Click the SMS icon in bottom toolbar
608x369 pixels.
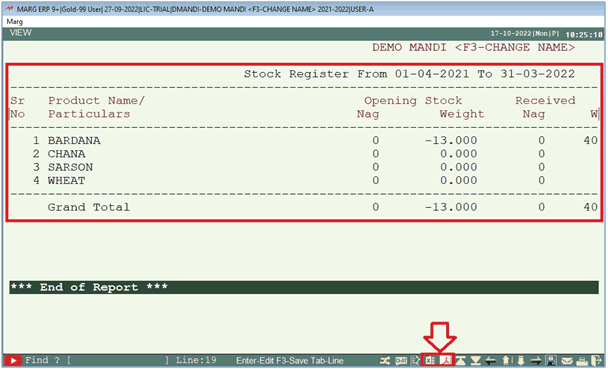click(401, 361)
